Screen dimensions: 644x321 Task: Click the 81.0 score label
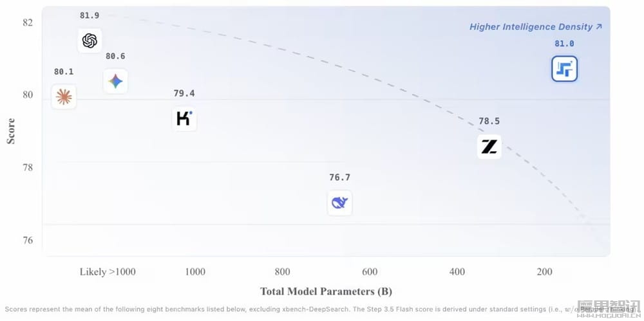point(564,44)
